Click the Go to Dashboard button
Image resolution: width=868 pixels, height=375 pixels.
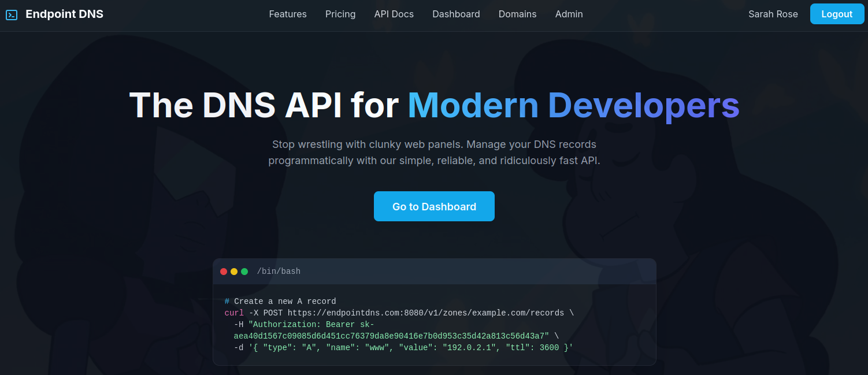(434, 207)
